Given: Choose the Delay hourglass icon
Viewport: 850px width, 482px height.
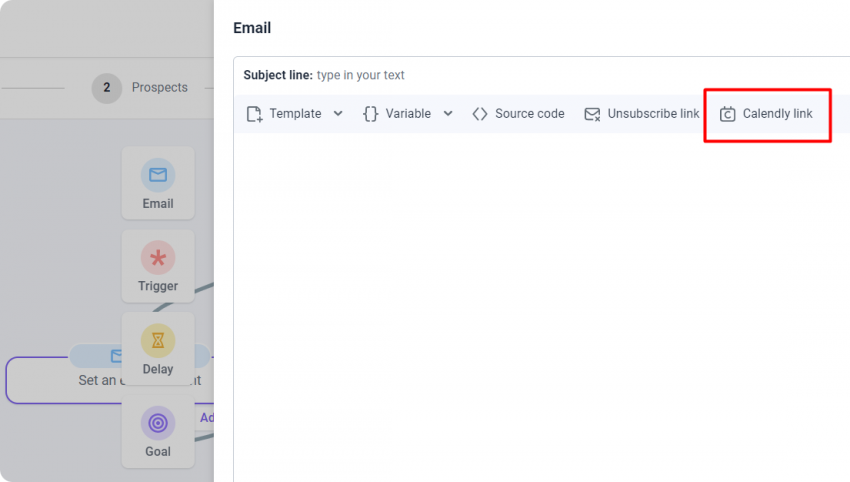Looking at the screenshot, I should click(158, 340).
